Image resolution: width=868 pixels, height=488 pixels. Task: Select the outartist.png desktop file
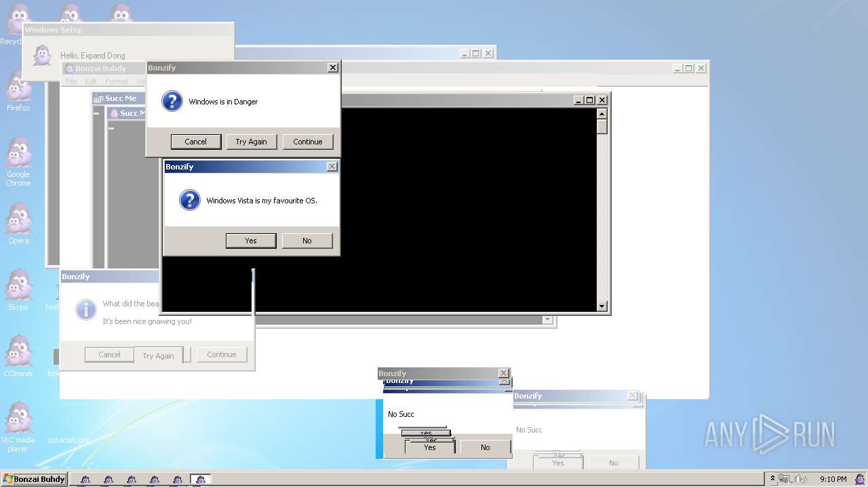(68, 440)
